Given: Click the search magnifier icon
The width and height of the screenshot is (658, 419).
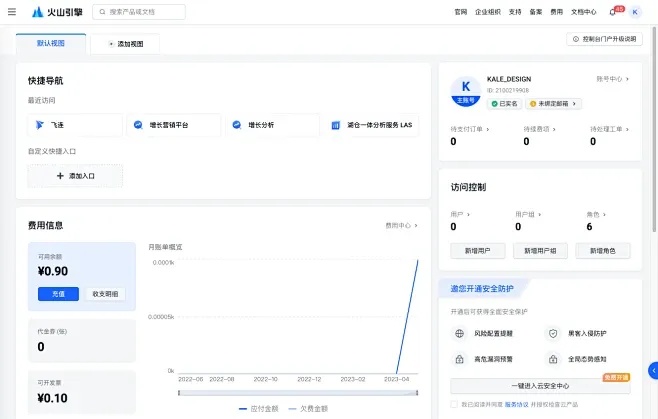Looking at the screenshot, I should pyautogui.click(x=102, y=12).
